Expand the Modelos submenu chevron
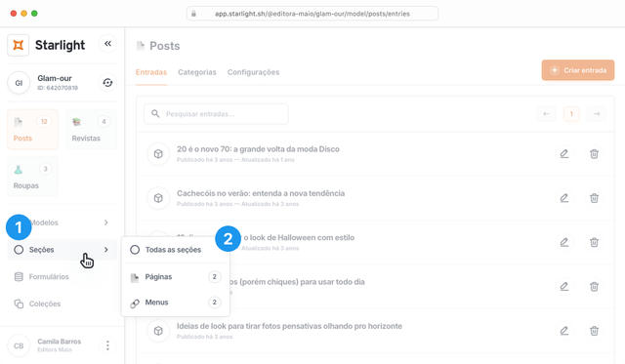Viewport: 625px width, 364px height. tap(106, 222)
